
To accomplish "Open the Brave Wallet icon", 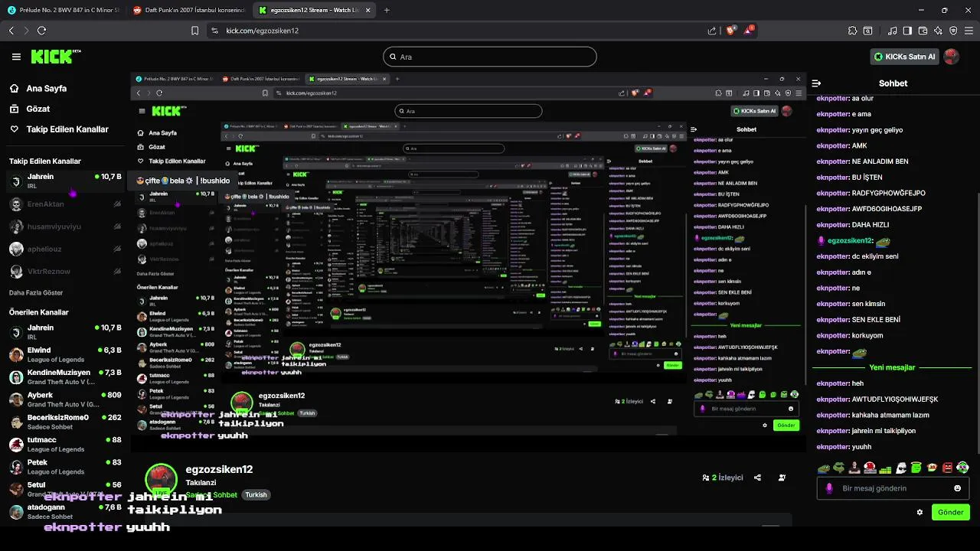I will (923, 31).
